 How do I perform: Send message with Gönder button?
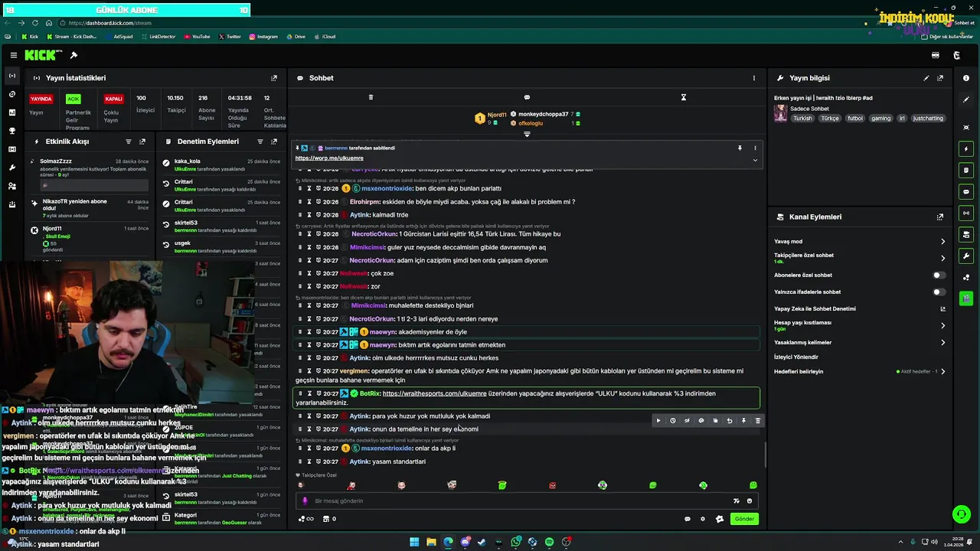click(x=744, y=519)
